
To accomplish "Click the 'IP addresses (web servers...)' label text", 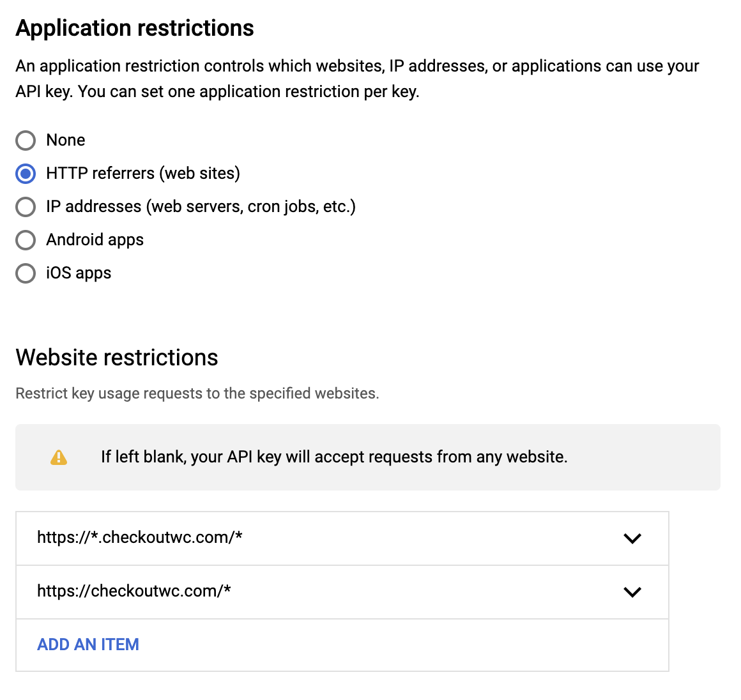I will pos(201,207).
